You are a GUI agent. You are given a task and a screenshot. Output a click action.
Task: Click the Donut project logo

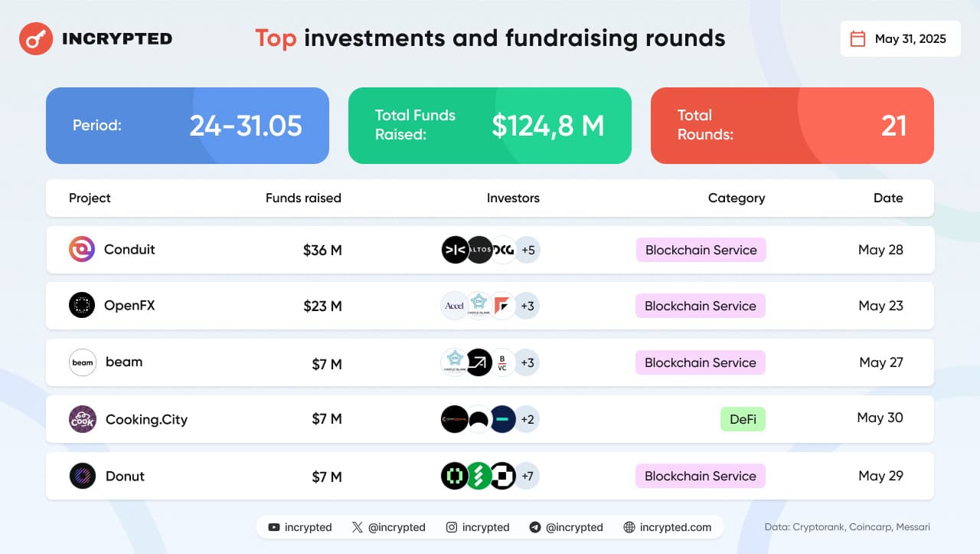coord(82,476)
